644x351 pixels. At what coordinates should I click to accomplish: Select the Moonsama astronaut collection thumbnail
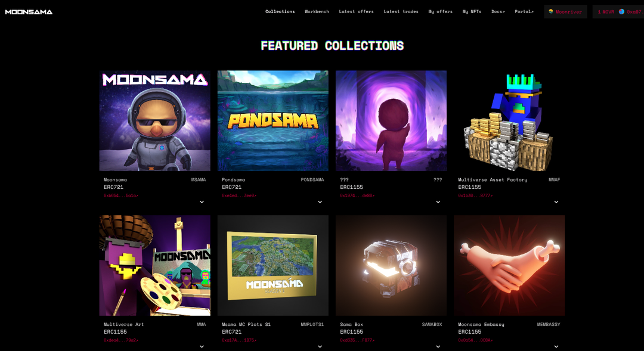[155, 121]
